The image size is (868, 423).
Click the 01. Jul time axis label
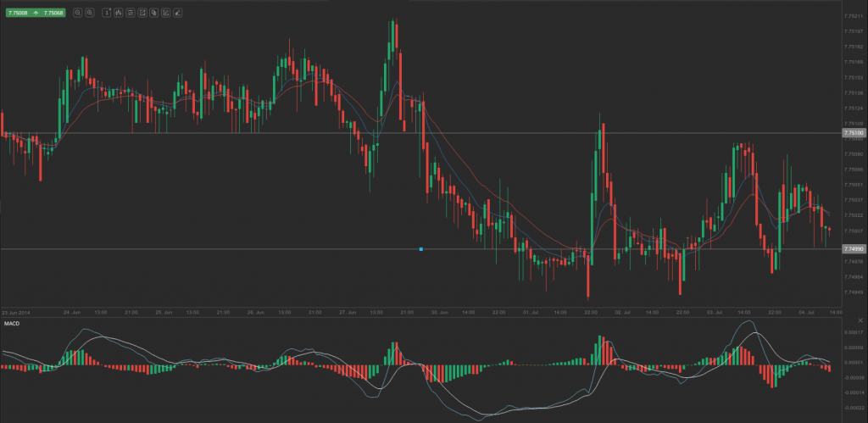531,312
